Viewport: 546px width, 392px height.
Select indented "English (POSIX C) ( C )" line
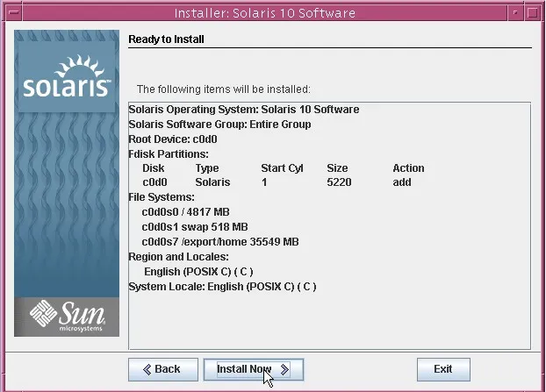point(198,272)
